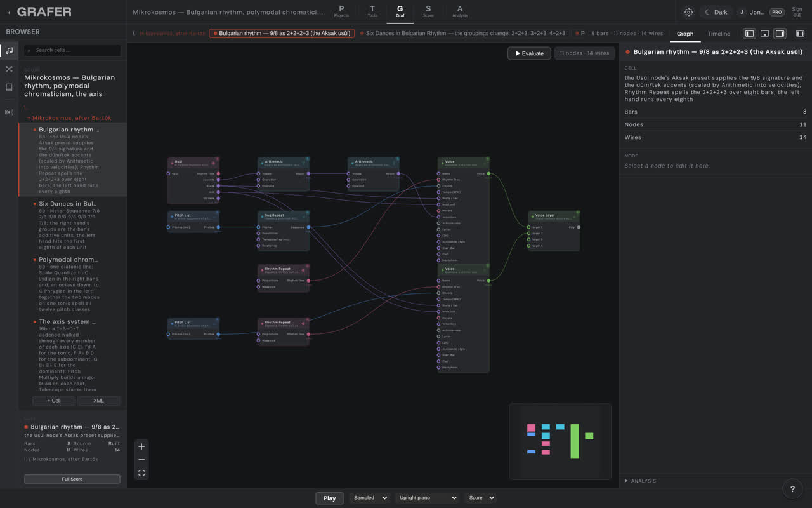Open the Upright piano instrument dropdown
The width and height of the screenshot is (812, 508).
pyautogui.click(x=427, y=498)
